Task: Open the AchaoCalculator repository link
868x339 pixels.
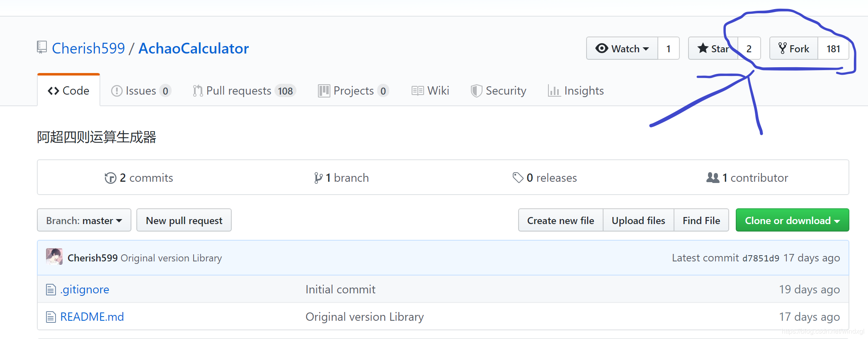Action: 194,49
